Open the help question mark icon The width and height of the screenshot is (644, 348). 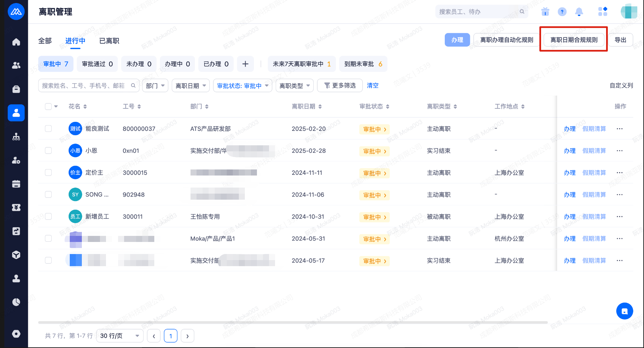[x=562, y=12]
